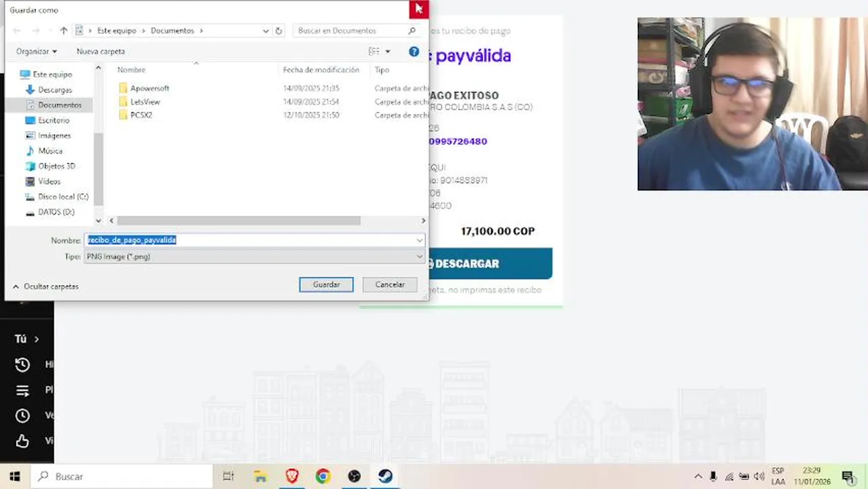This screenshot has width=868, height=489.
Task: Click the 23:29 clock in the taskbar
Action: point(812,471)
